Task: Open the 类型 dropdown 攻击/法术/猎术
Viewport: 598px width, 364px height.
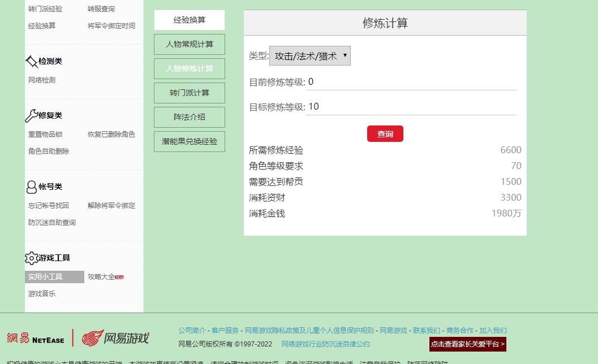Action: [x=309, y=56]
